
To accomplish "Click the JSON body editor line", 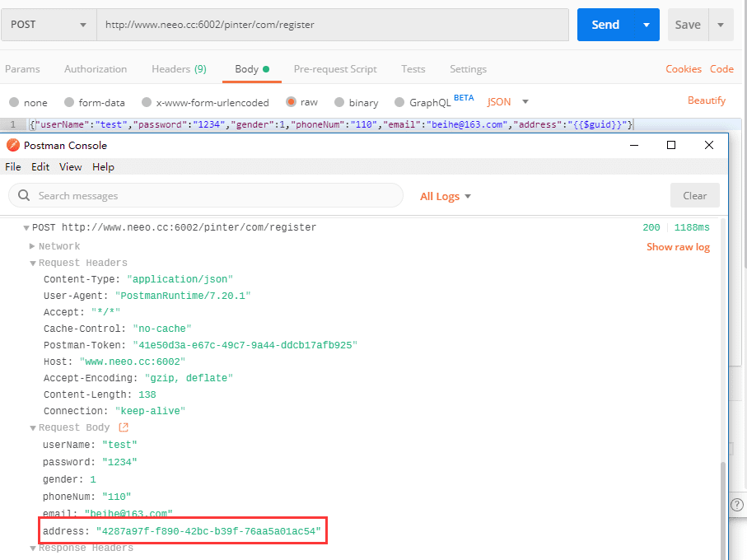I will pos(330,124).
